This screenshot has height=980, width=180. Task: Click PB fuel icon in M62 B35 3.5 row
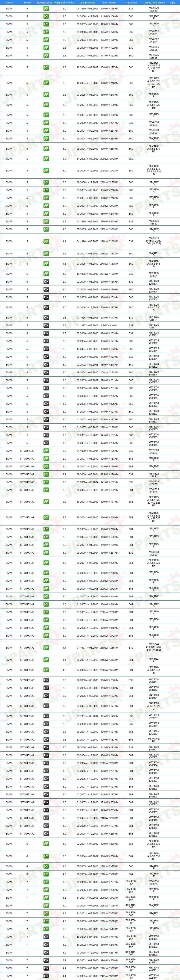(x=46, y=221)
